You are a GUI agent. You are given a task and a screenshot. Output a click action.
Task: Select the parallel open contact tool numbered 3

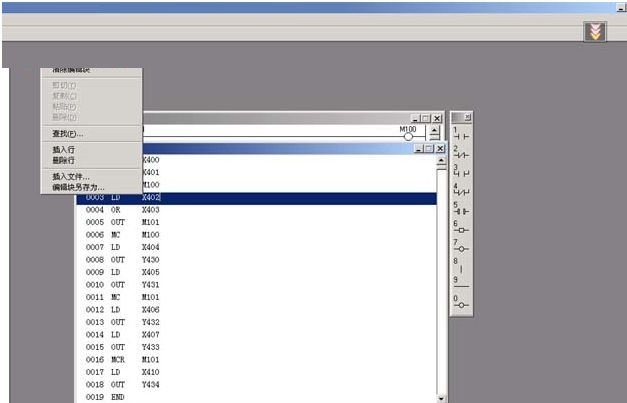[x=461, y=171]
